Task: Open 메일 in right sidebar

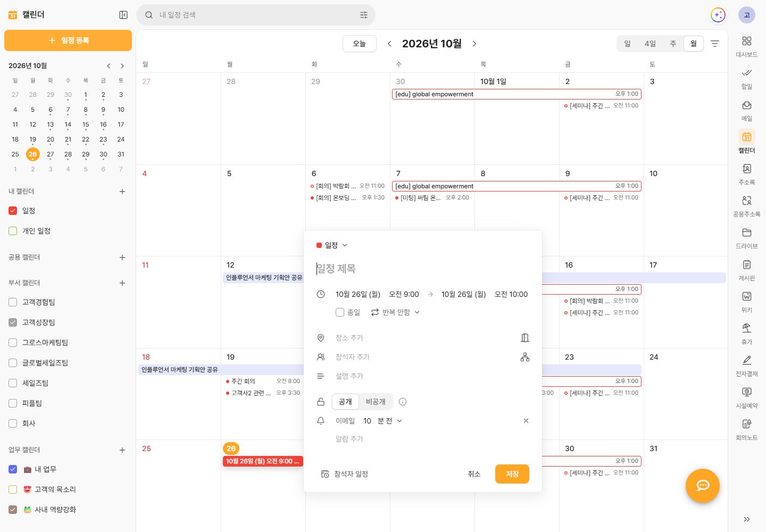Action: [x=747, y=110]
